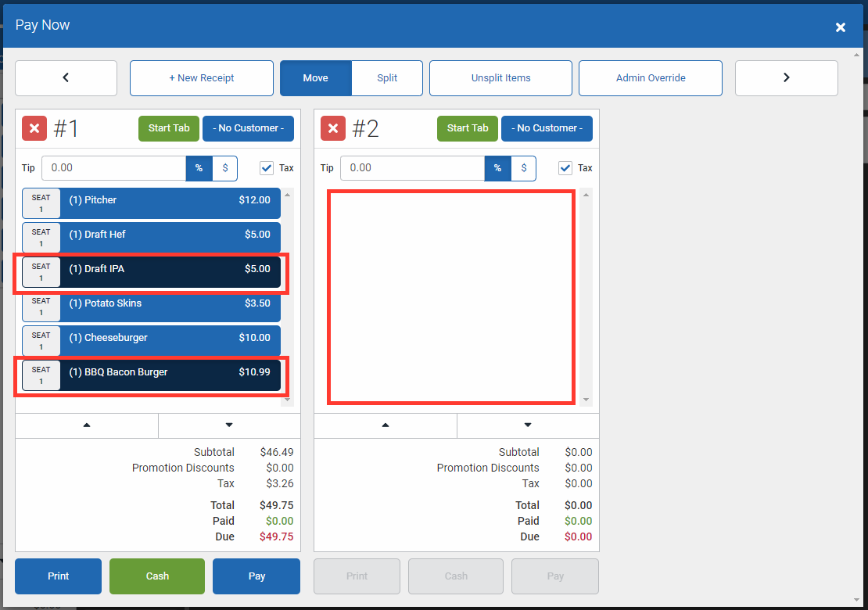Navigate back using left arrow button
The width and height of the screenshot is (868, 610).
66,77
